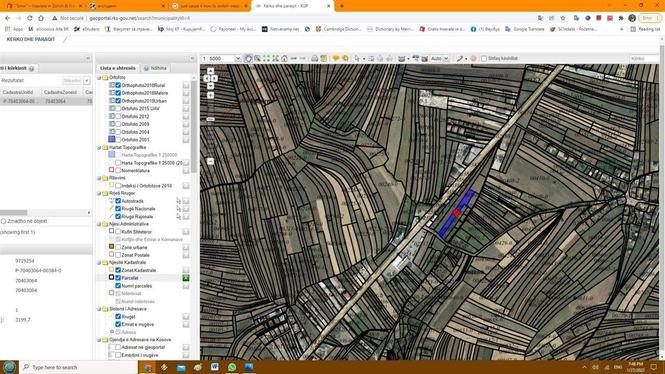
Task: Select the P-70403064 search result row
Action: (46, 101)
